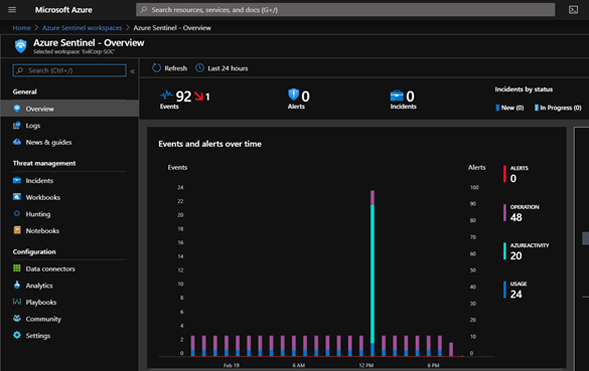589x371 pixels.
Task: Click the Workbooks icon in the sidebar
Action: click(x=17, y=197)
